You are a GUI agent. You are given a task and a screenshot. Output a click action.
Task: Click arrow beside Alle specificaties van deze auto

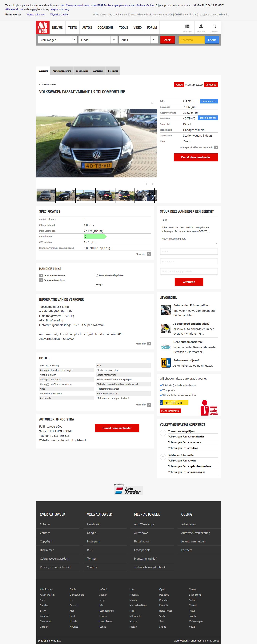pyautogui.click(x=216, y=147)
